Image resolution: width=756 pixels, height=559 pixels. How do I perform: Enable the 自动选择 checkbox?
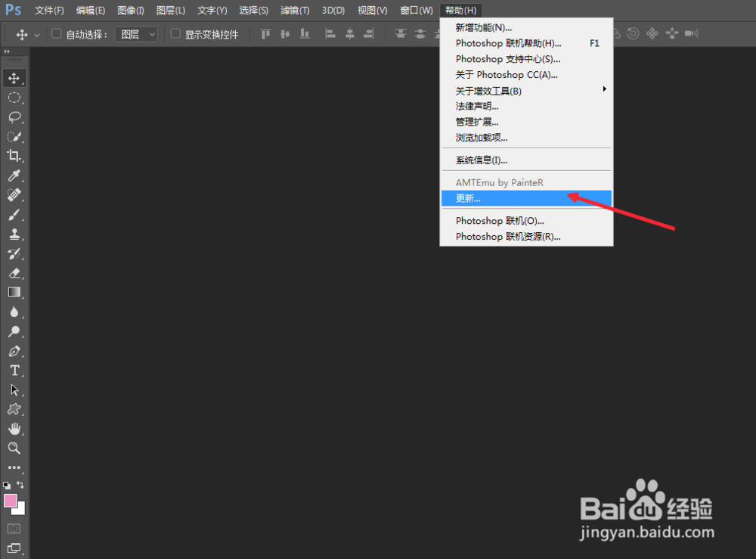(x=57, y=33)
